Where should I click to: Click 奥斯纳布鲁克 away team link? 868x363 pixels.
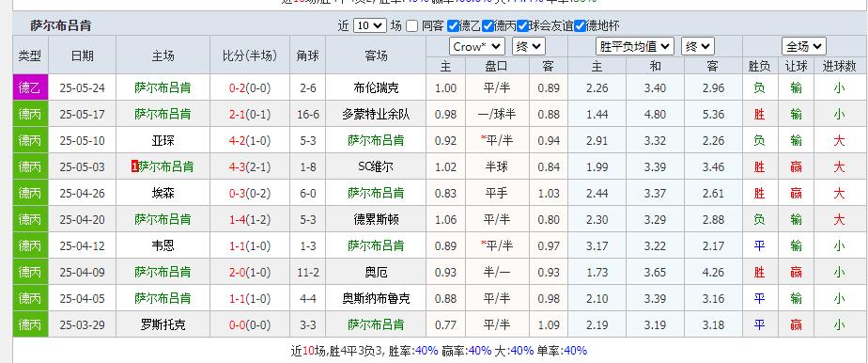[376, 298]
